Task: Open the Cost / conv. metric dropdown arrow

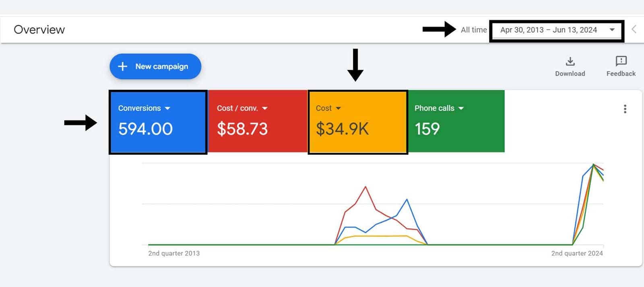Action: click(x=264, y=108)
